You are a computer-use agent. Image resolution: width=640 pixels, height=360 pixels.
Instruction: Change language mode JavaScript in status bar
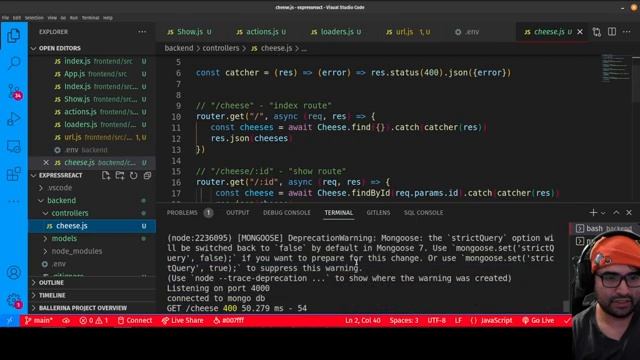click(491, 321)
